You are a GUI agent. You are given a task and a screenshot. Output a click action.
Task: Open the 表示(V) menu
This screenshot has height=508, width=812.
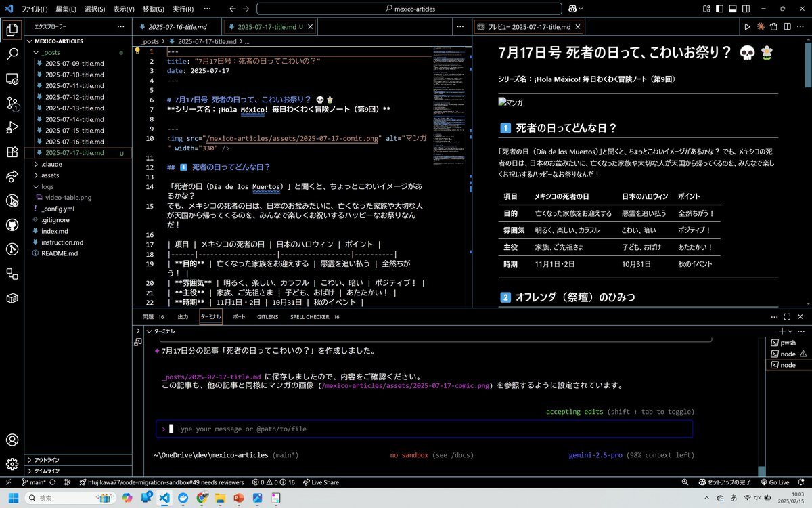pyautogui.click(x=124, y=9)
